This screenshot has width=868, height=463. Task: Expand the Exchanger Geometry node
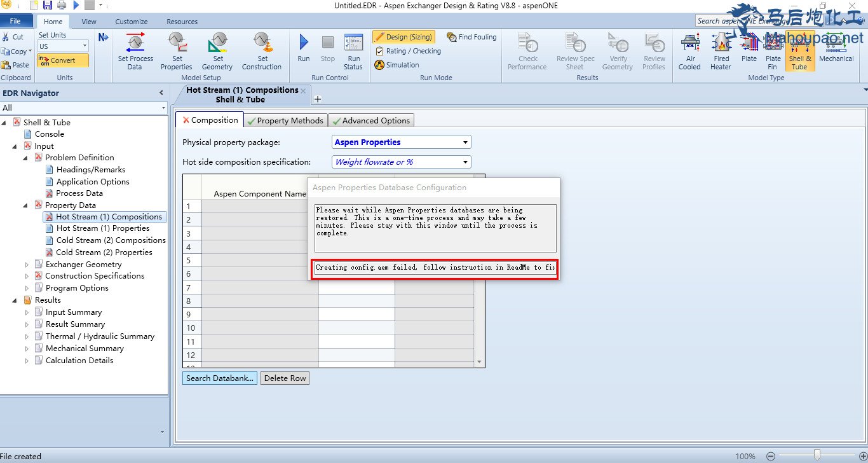point(27,265)
